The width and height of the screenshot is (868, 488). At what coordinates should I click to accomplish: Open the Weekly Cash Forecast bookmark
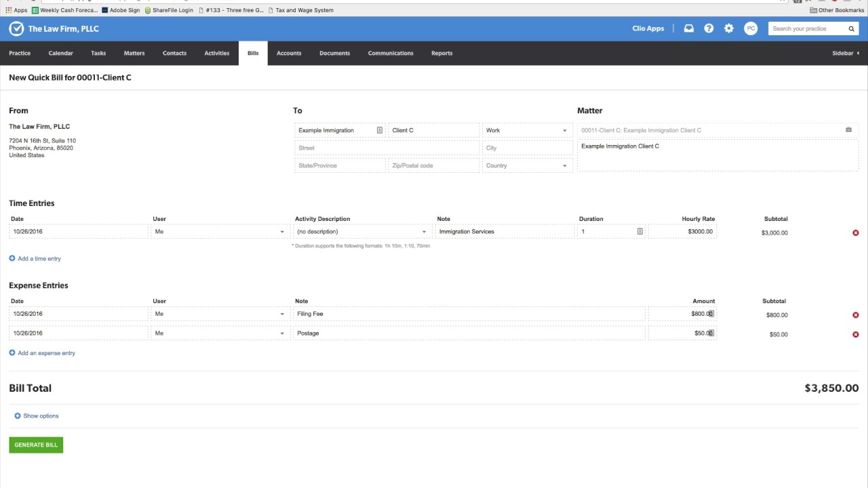[65, 10]
